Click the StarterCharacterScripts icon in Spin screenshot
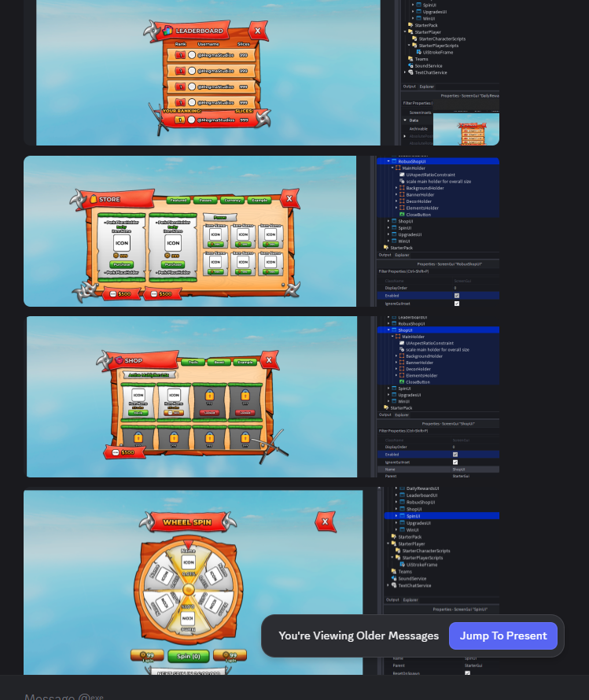The width and height of the screenshot is (589, 700). pos(398,551)
